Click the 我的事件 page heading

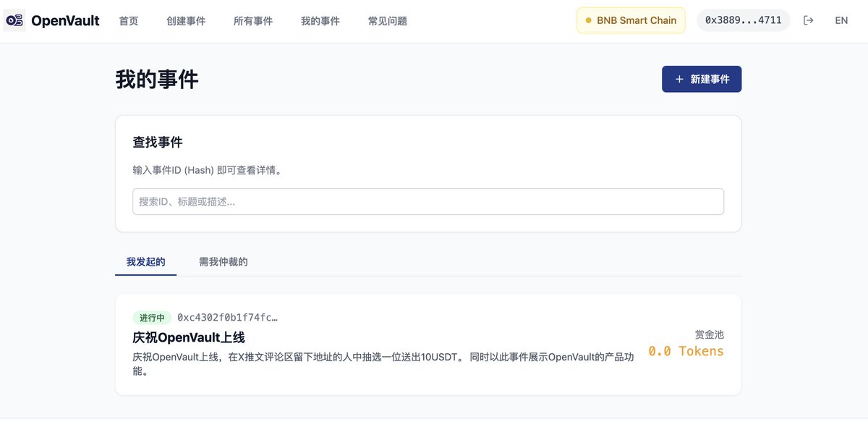pyautogui.click(x=157, y=80)
